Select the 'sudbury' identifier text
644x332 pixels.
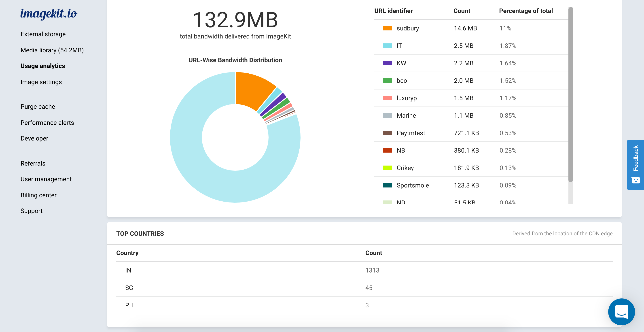pyautogui.click(x=407, y=28)
